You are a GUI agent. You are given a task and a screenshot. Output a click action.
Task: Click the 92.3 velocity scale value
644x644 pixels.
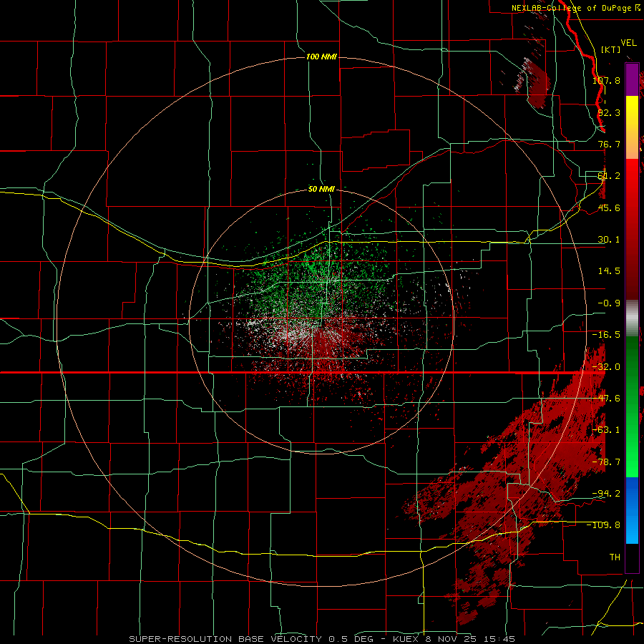point(609,112)
